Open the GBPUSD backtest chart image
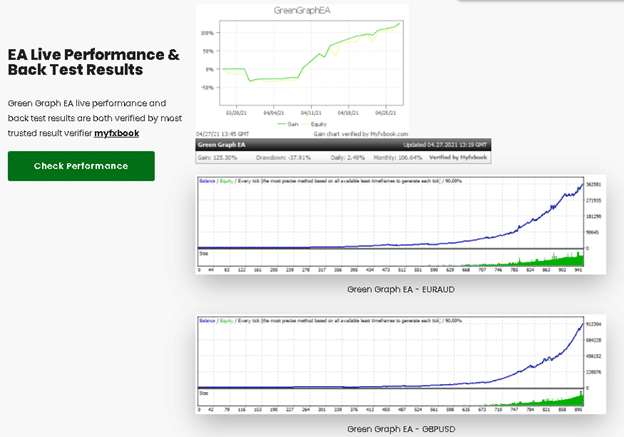The height and width of the screenshot is (437, 624). [401, 364]
